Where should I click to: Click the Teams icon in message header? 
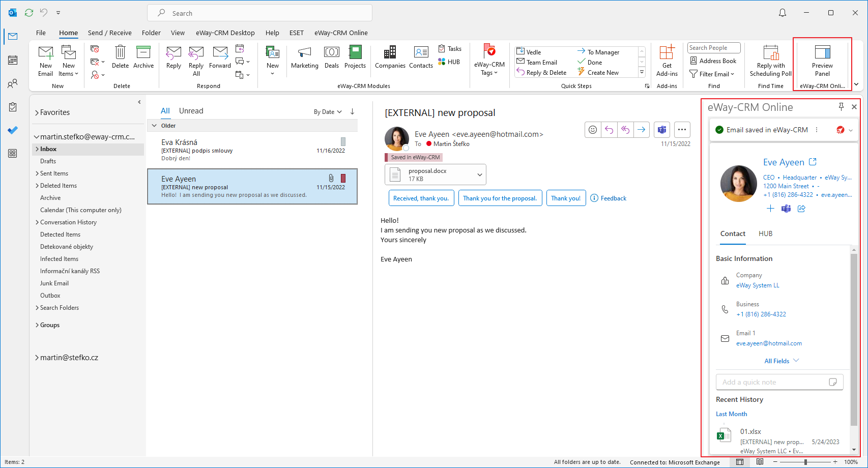tap(662, 130)
